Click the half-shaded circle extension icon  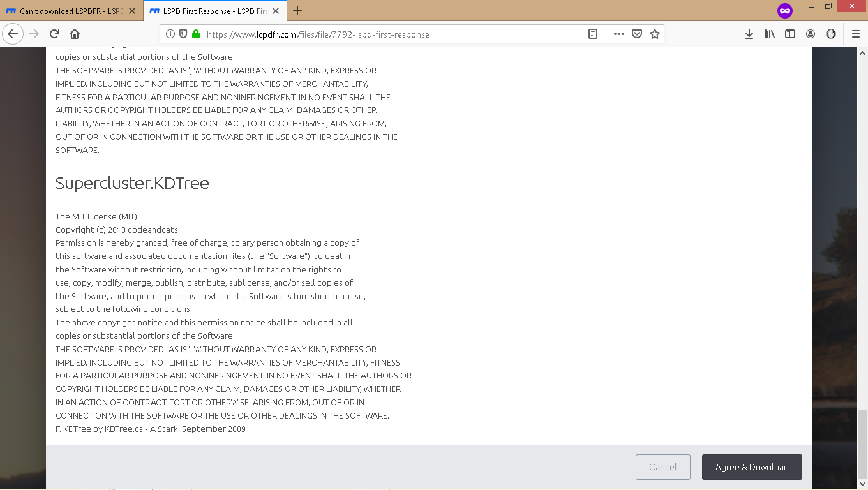click(831, 34)
